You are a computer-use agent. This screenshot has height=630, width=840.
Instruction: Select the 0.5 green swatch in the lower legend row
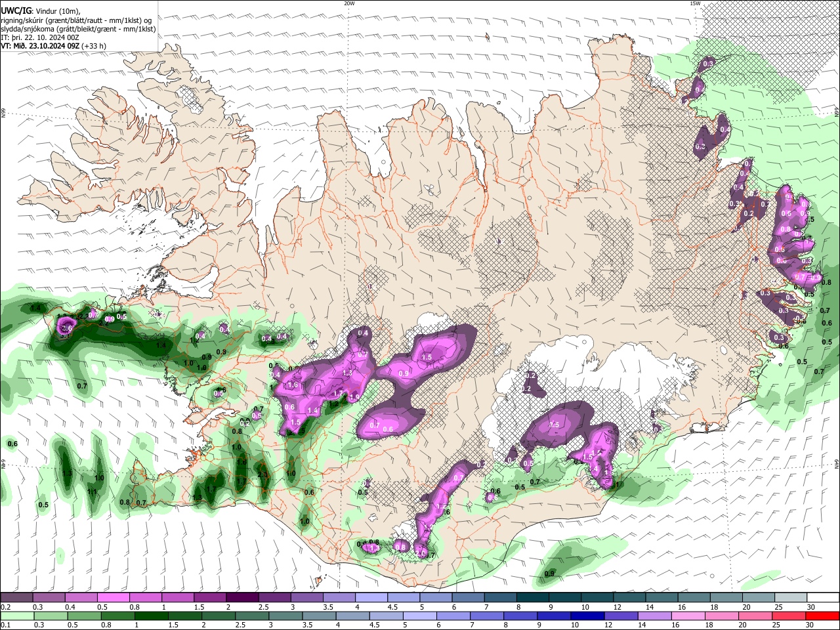coord(84,616)
